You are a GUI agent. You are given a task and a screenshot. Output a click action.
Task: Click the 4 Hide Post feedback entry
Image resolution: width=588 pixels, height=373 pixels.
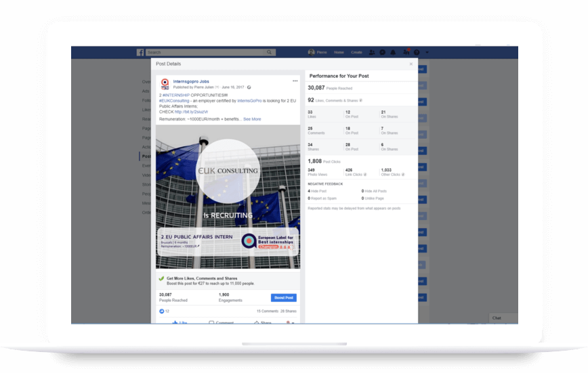click(317, 191)
